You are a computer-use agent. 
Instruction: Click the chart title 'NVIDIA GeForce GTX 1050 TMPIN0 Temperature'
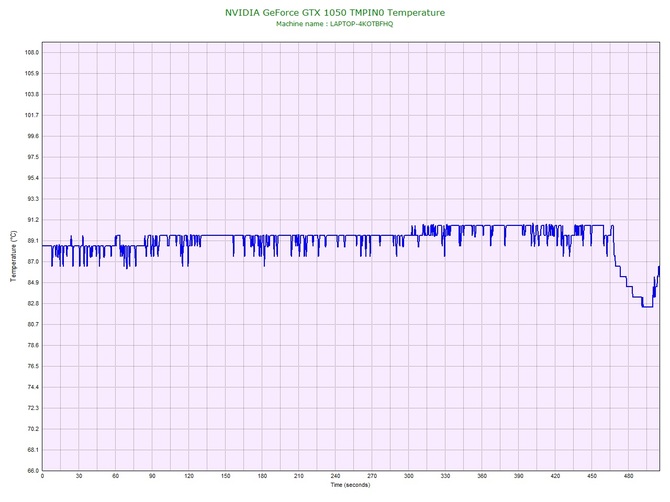tap(335, 13)
